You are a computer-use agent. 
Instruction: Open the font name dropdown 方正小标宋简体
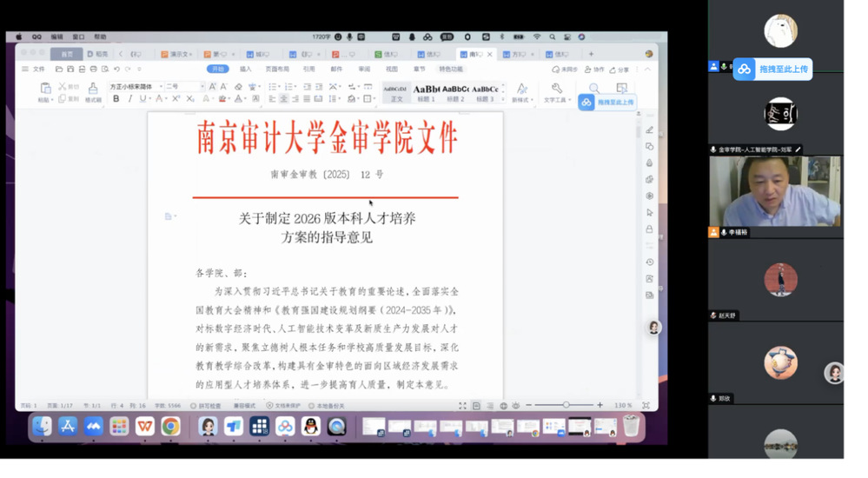coord(134,87)
